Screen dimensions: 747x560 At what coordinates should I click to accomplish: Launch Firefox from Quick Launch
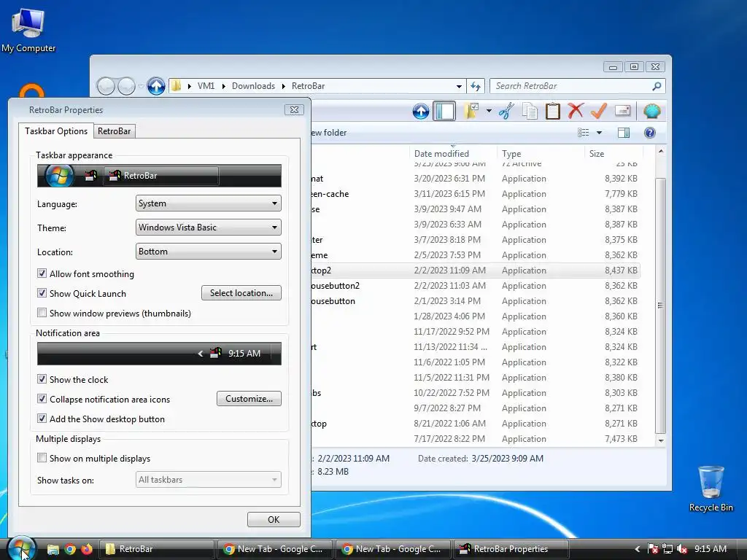tap(87, 550)
